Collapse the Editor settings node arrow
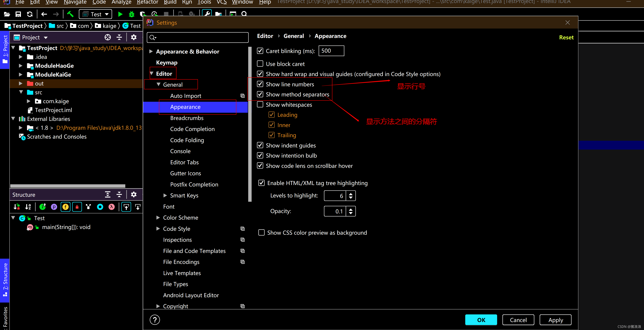The width and height of the screenshot is (644, 330). point(151,73)
